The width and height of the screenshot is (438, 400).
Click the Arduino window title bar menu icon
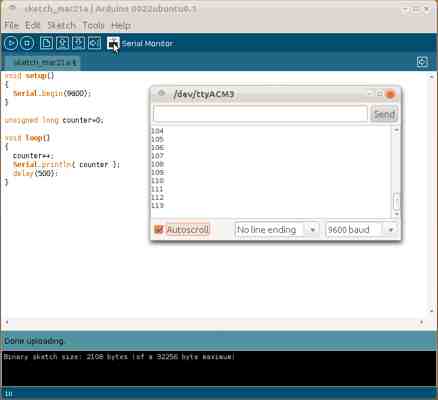pyautogui.click(x=13, y=9)
